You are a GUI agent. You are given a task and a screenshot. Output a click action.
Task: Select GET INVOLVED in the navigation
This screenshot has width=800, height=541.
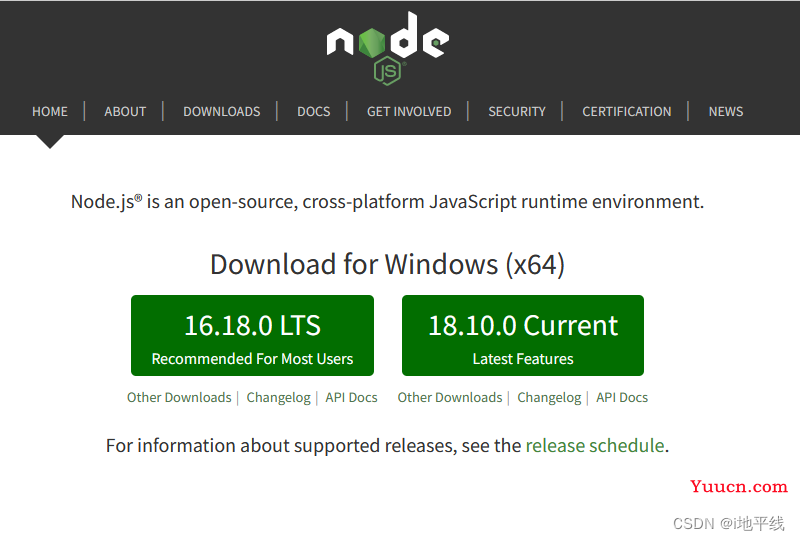click(x=409, y=111)
